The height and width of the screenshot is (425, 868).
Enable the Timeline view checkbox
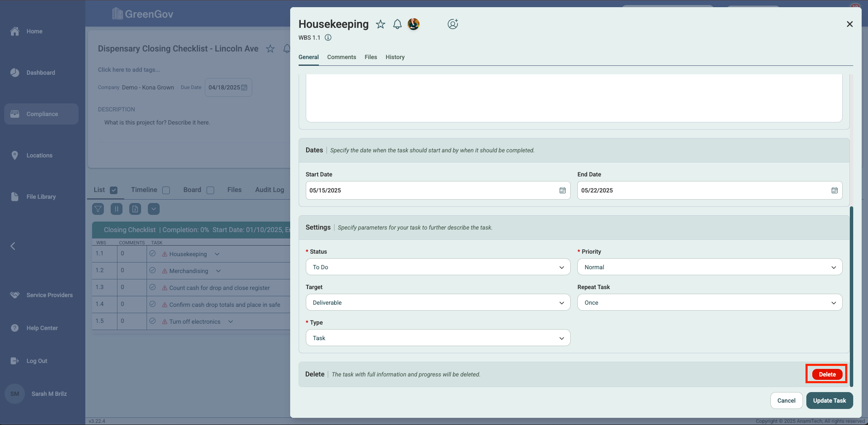click(166, 190)
